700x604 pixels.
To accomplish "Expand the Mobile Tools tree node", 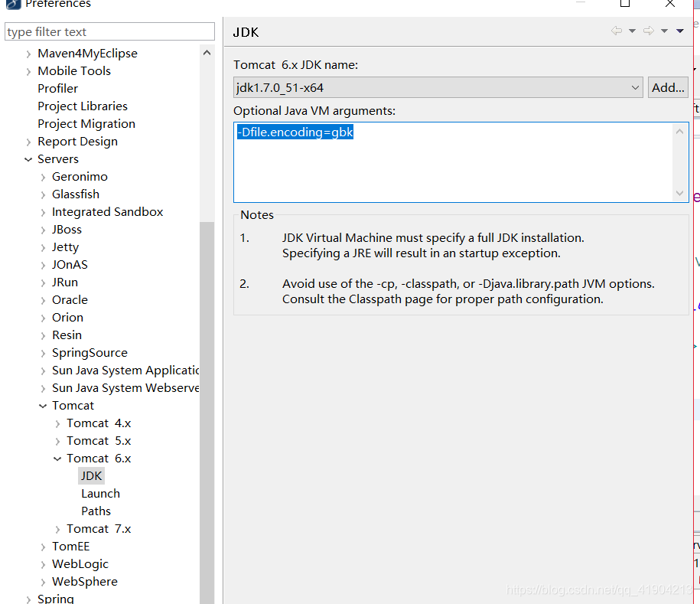I will pyautogui.click(x=28, y=71).
